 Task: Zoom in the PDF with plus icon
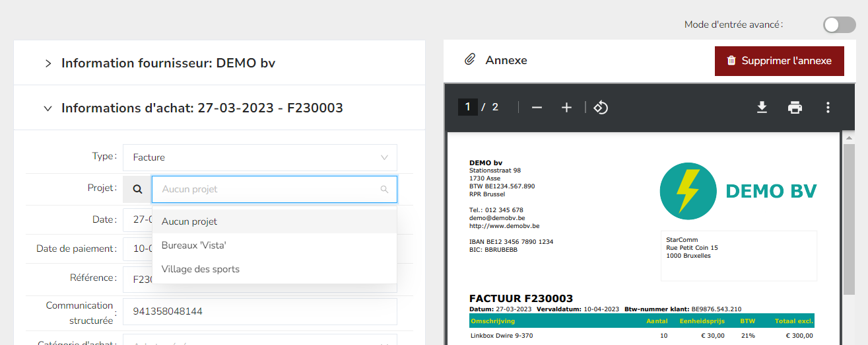click(x=566, y=108)
